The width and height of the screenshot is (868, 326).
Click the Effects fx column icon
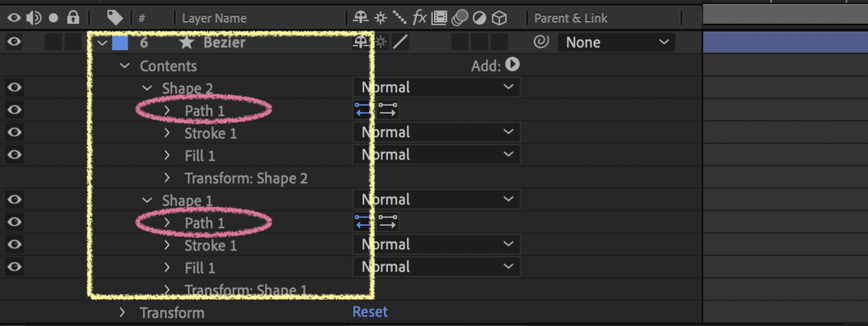pyautogui.click(x=420, y=18)
